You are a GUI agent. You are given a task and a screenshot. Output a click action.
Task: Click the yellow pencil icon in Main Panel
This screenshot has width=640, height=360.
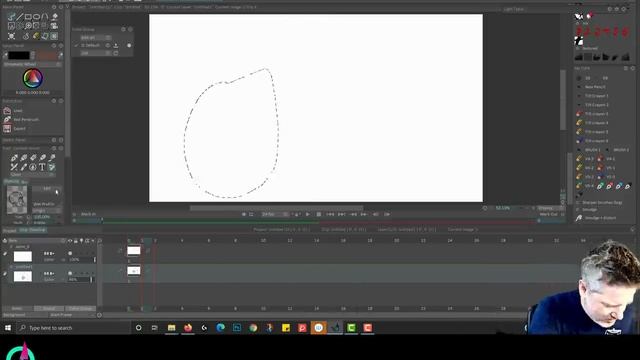(36, 36)
